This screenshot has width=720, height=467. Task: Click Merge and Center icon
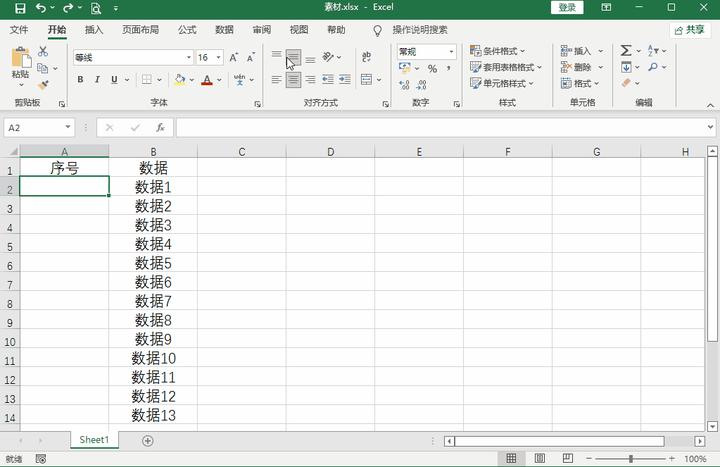[366, 80]
